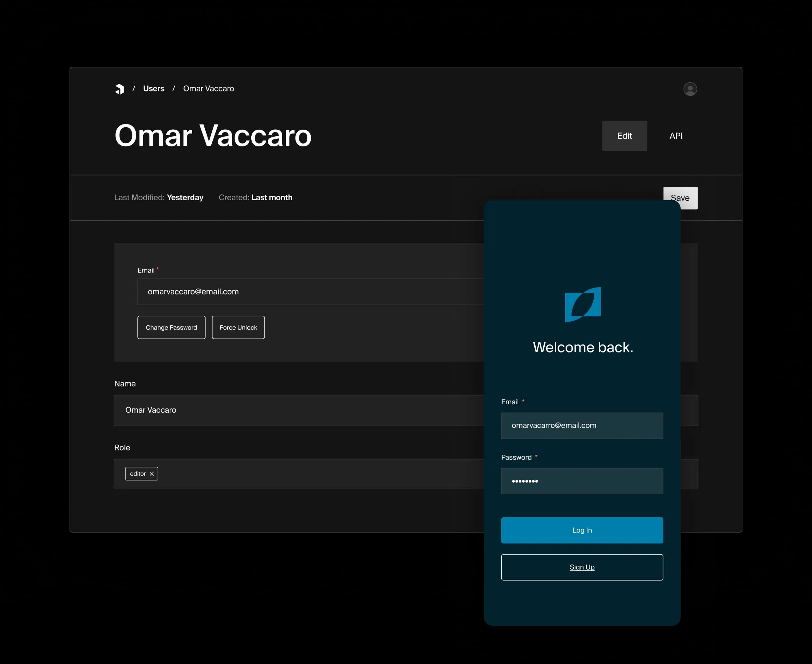Click the Force Unlock button
This screenshot has height=664, width=812.
(238, 326)
